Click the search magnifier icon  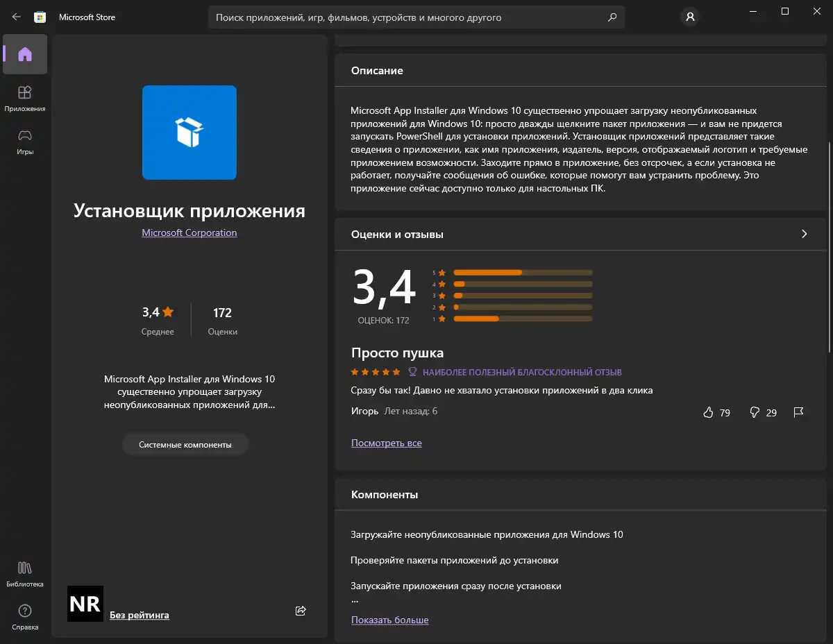coord(612,17)
